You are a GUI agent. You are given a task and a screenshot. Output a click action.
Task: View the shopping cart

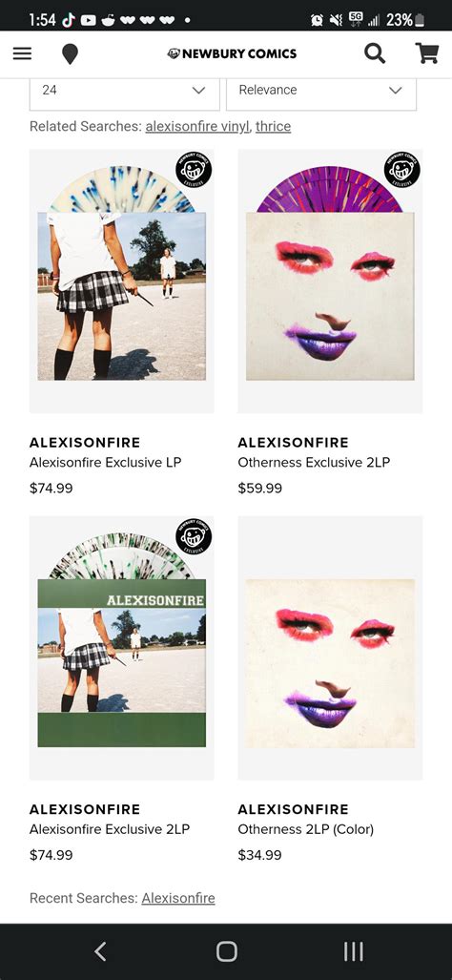pyautogui.click(x=427, y=53)
